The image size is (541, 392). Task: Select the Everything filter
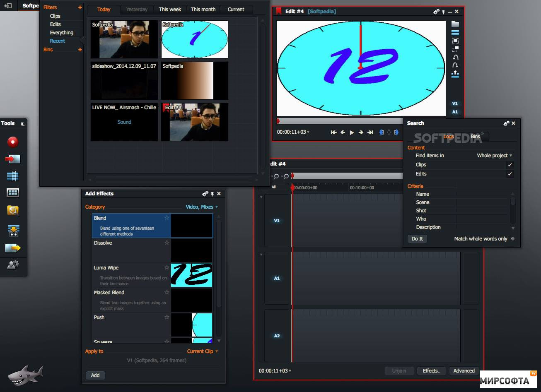[62, 33]
